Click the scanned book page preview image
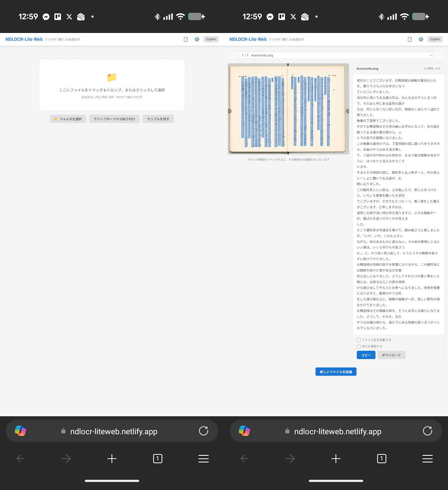 288,109
